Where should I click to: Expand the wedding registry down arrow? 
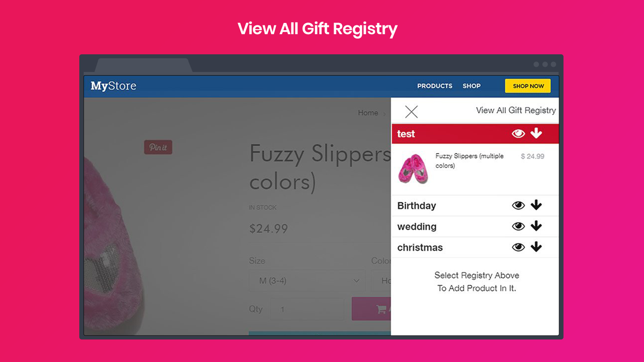[536, 226]
